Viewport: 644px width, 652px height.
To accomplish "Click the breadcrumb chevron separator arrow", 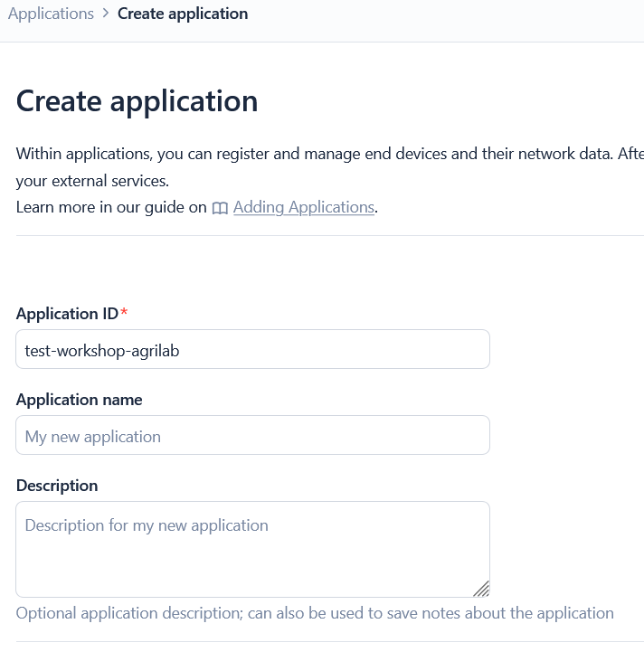I will 106,14.
